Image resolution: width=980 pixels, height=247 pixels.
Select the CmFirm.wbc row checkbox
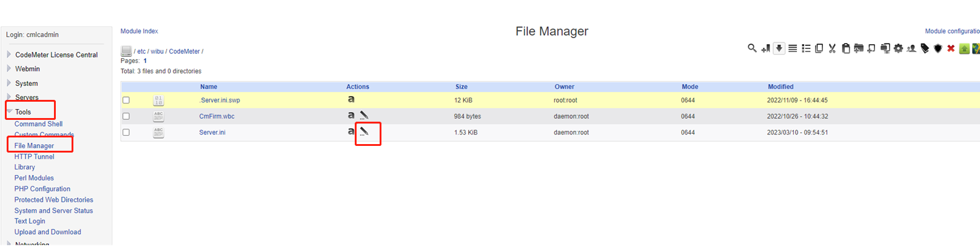click(x=126, y=116)
